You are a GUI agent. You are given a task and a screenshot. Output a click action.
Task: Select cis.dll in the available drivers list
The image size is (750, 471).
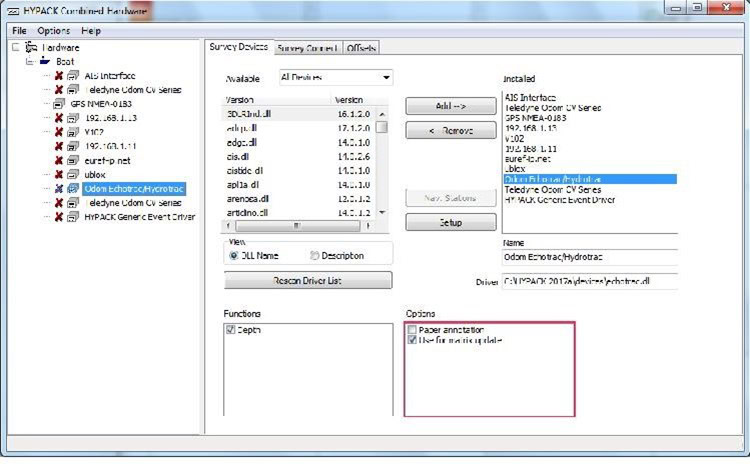238,156
